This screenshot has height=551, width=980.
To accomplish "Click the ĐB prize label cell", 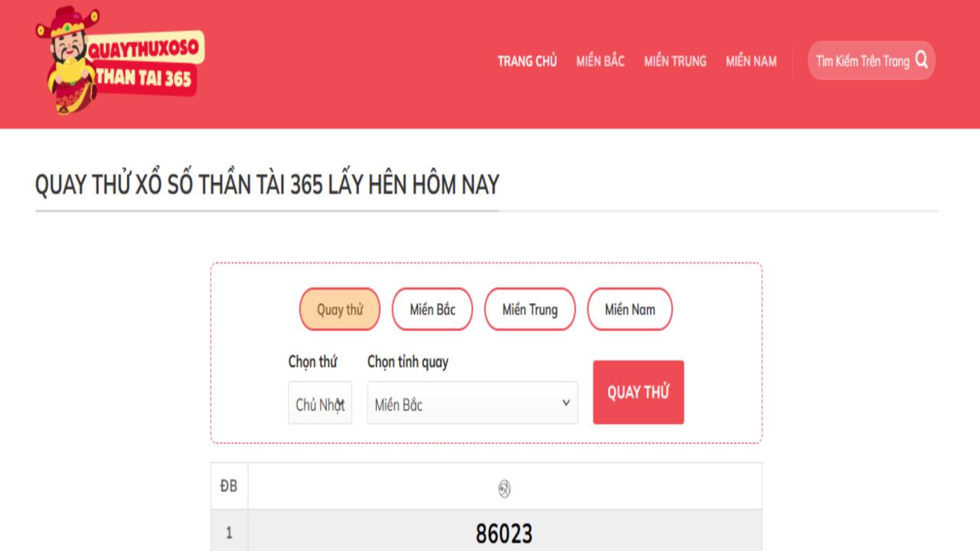I will coord(228,486).
